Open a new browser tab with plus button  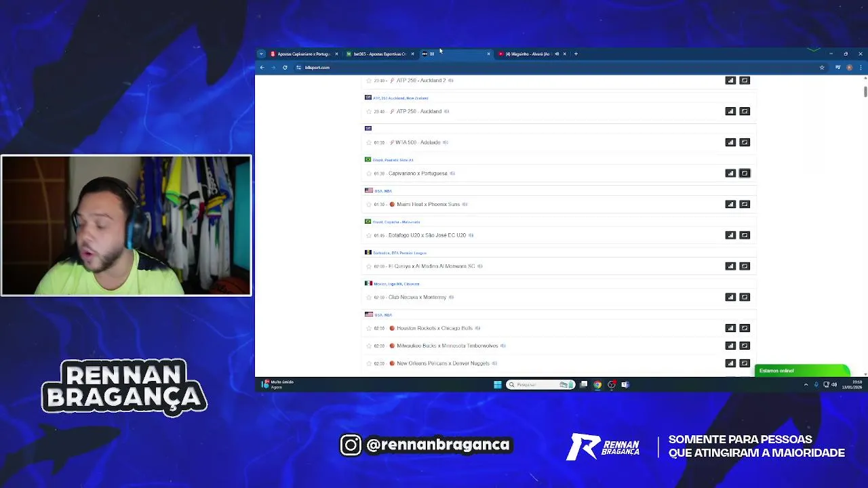[576, 54]
